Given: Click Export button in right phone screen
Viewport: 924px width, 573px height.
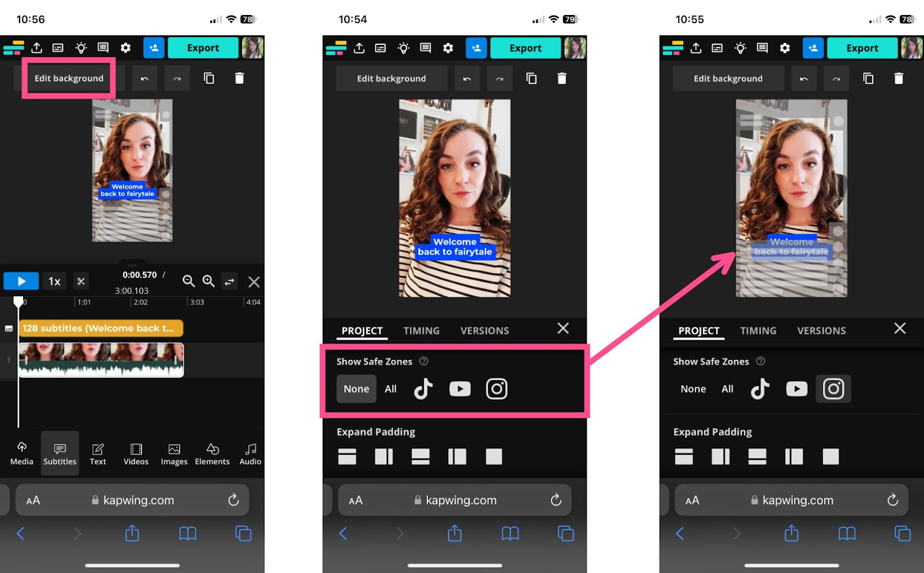Looking at the screenshot, I should tap(862, 48).
